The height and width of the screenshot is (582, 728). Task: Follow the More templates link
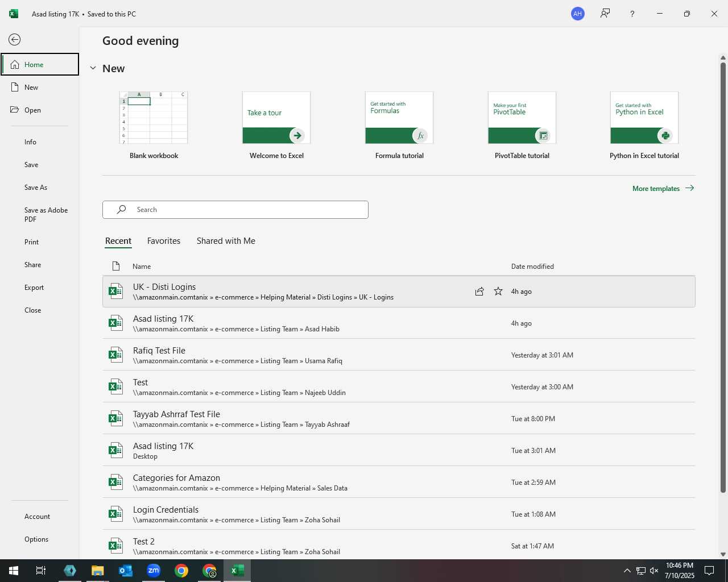[663, 188]
